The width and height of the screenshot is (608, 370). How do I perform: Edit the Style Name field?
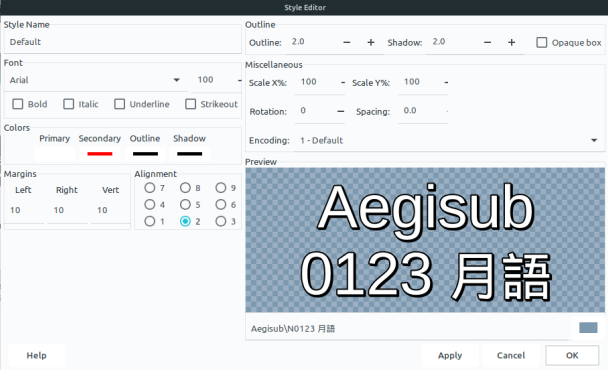[123, 42]
